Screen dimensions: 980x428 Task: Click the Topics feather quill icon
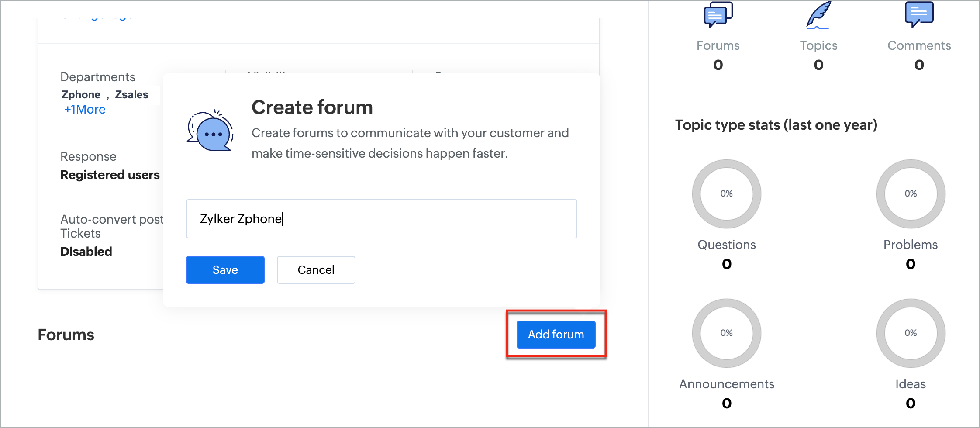coord(818,15)
